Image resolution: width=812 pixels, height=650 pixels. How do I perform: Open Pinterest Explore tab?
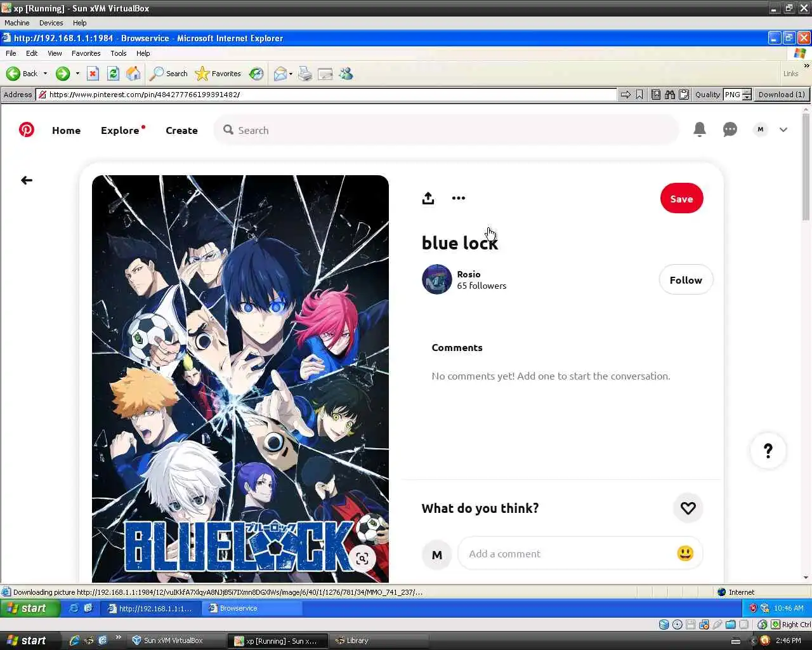coord(120,130)
